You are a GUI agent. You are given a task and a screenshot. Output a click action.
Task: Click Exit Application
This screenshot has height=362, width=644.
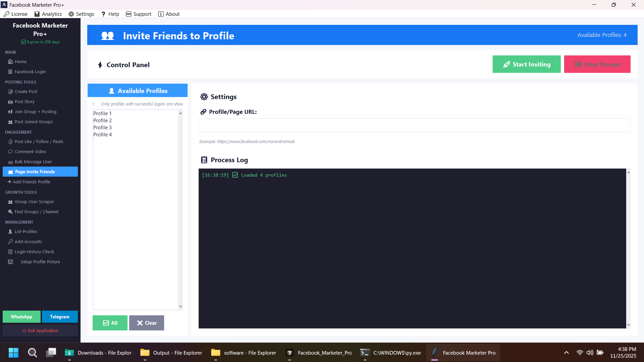pos(40,330)
